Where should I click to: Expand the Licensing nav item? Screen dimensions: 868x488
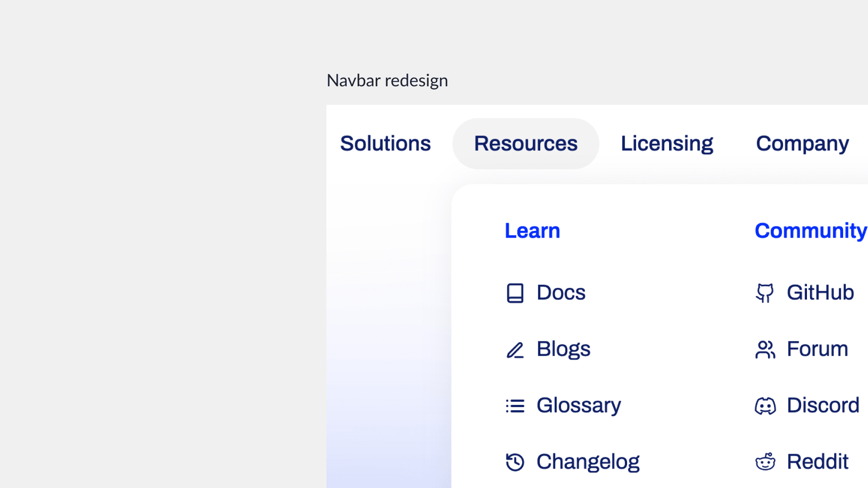point(667,144)
